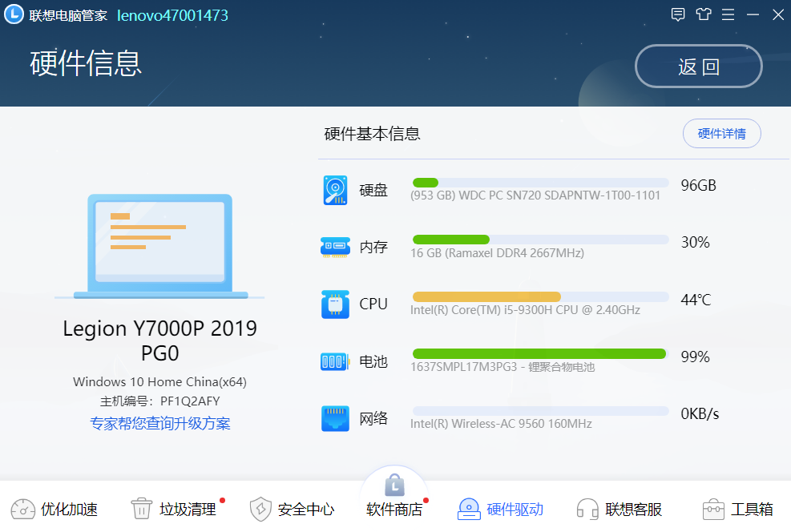Open the 联想客服 tab
Viewport: 791px width, 532px height.
point(619,510)
